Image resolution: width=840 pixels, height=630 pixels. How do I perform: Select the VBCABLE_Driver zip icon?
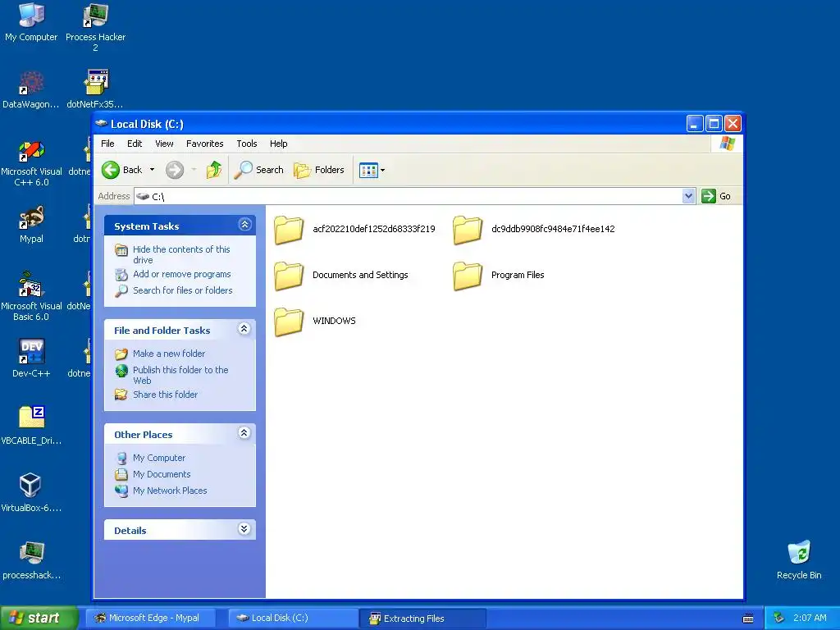point(31,418)
